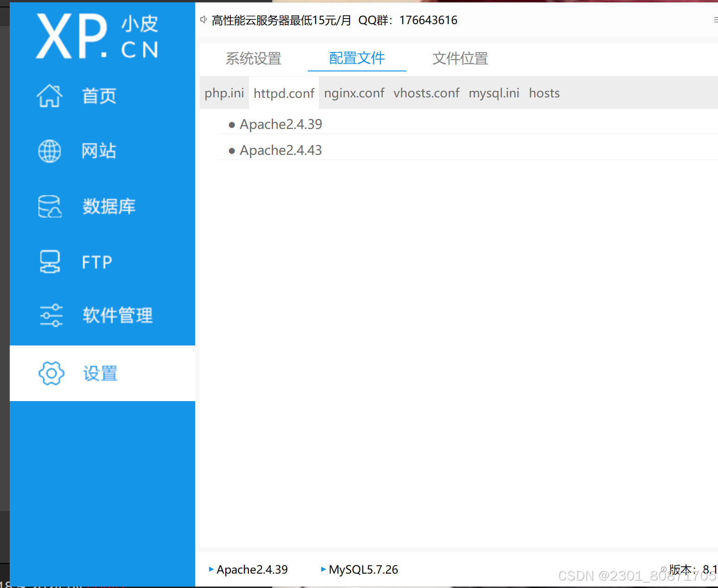
Task: Select the php.ini config tab
Action: [x=224, y=93]
